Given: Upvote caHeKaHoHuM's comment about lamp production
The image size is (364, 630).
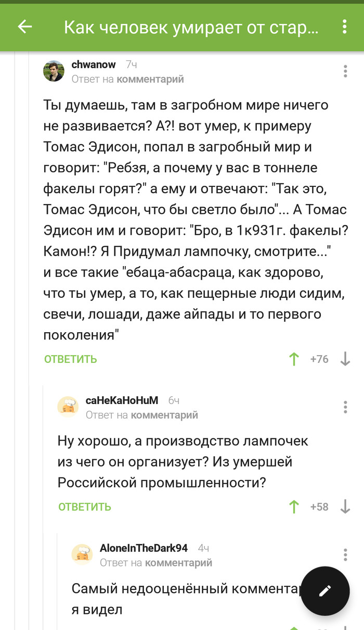Looking at the screenshot, I should click(x=294, y=506).
